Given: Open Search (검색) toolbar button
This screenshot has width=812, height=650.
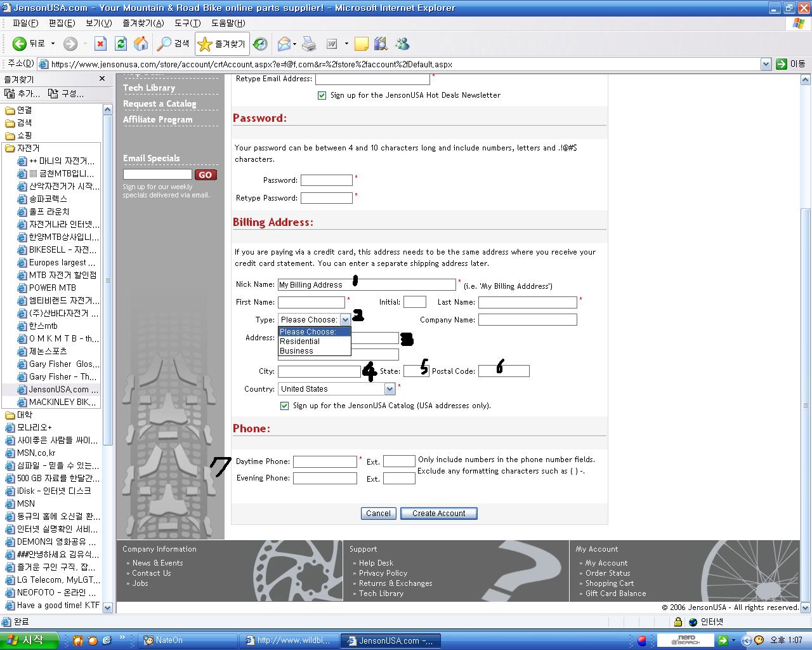Looking at the screenshot, I should (174, 44).
